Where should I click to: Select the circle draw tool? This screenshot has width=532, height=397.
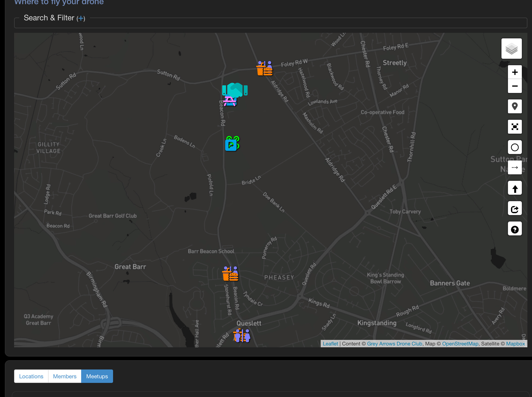pos(514,147)
